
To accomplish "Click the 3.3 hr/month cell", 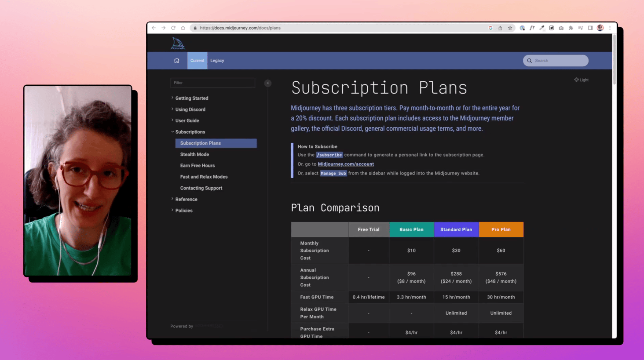I will tap(411, 297).
